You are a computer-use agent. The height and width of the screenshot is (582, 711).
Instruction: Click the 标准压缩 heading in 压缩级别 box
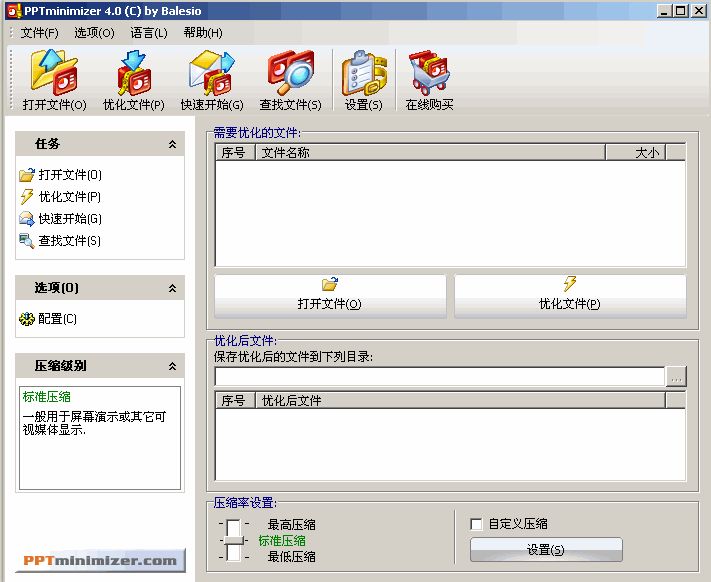click(x=47, y=397)
